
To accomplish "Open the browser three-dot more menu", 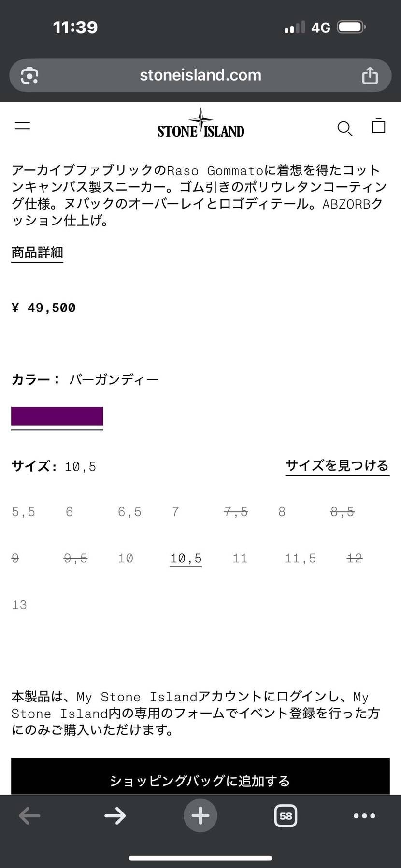I will pos(364,816).
